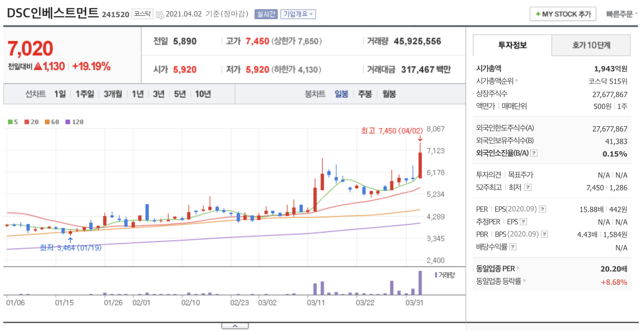Click the purple 120-day moving average legend
This screenshot has width=644, height=331.
click(74, 122)
